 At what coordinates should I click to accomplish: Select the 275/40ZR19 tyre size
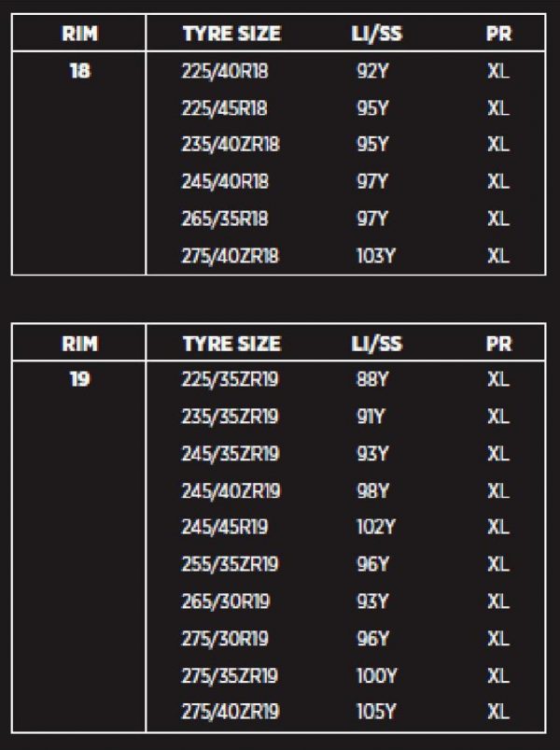click(x=230, y=713)
